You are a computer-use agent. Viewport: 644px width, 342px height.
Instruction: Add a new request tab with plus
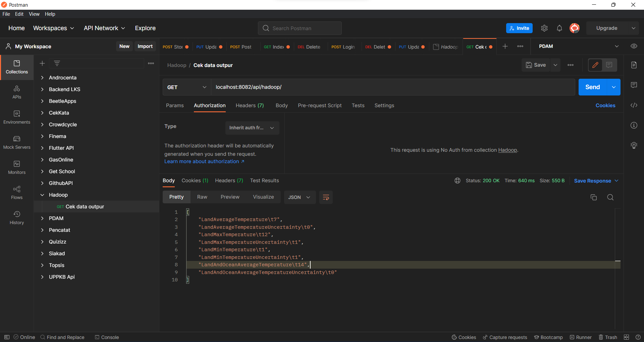point(505,47)
